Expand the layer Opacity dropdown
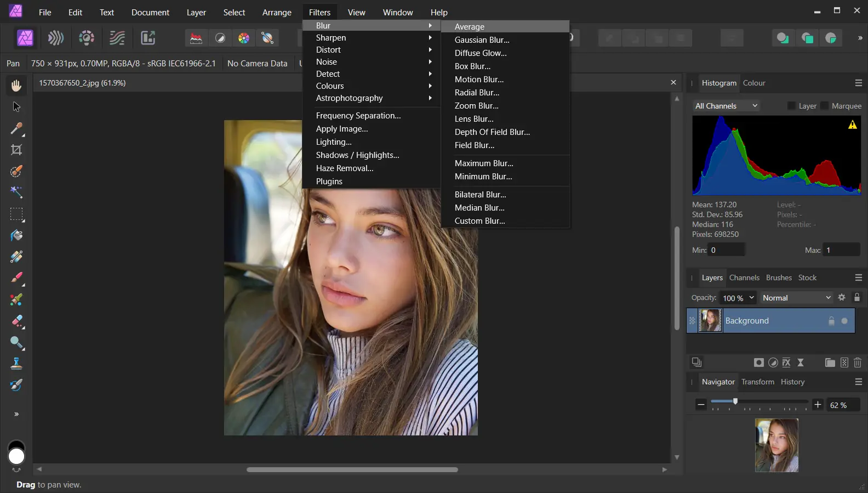The width and height of the screenshot is (868, 493). pyautogui.click(x=752, y=298)
